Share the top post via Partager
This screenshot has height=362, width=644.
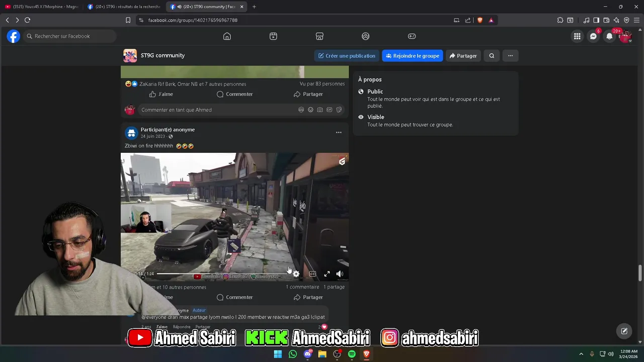308,94
